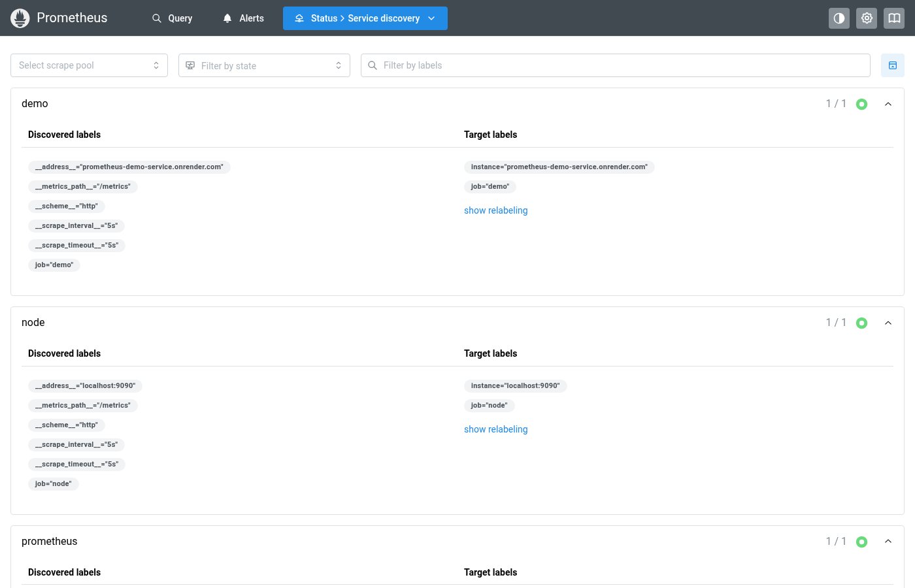Click the collapse-all pools button

(893, 65)
